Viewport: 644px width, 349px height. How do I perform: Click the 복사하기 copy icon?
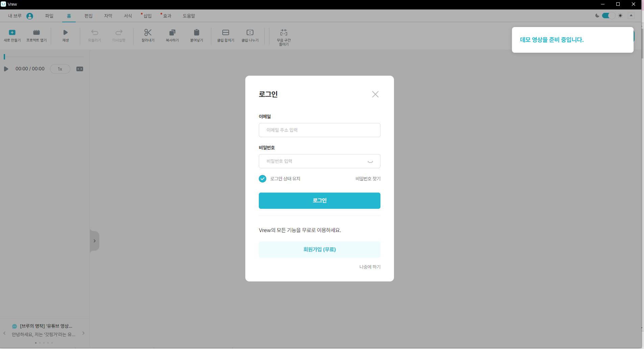click(x=172, y=32)
